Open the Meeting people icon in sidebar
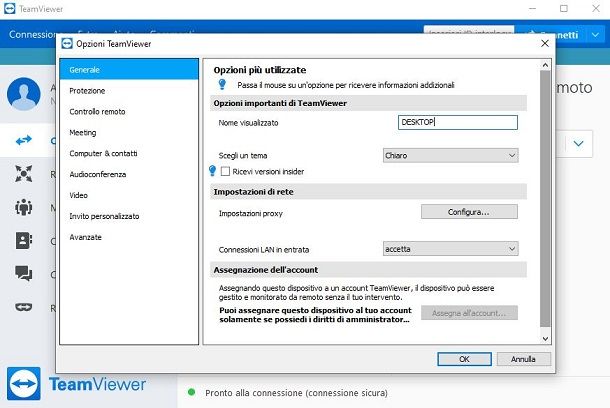 23,207
